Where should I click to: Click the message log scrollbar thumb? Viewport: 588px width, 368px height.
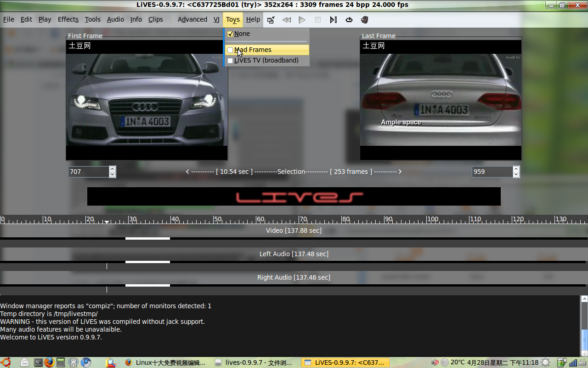tap(584, 339)
